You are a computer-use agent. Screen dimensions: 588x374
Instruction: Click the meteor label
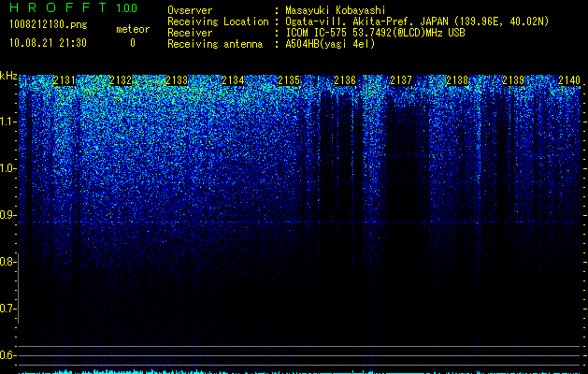coord(133,29)
